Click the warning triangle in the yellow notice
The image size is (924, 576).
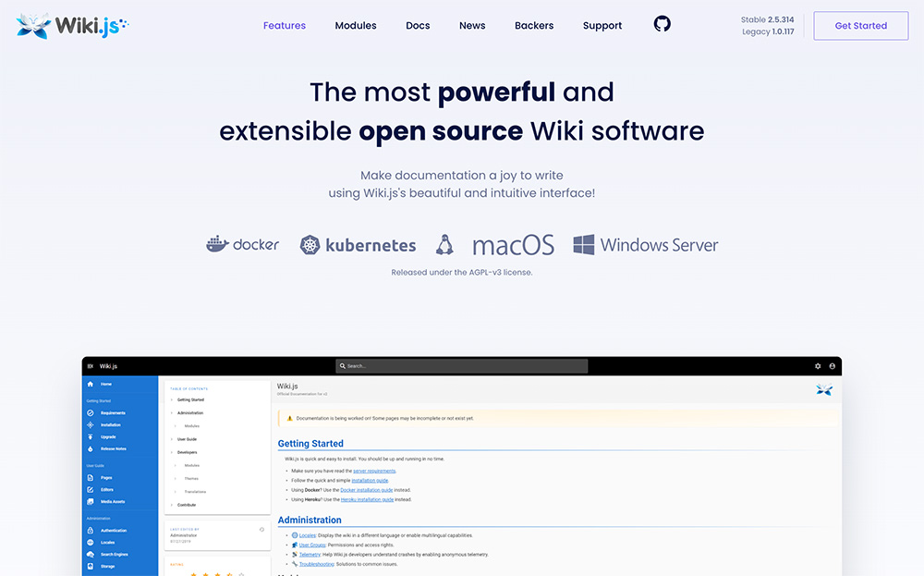[x=289, y=418]
